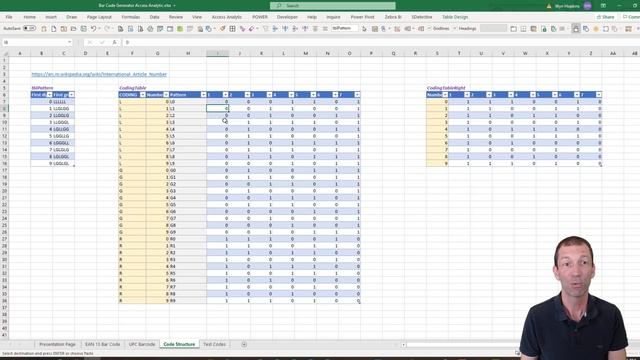Open filter dropdown for First digit column
The width and height of the screenshot is (640, 360).
click(x=49, y=95)
